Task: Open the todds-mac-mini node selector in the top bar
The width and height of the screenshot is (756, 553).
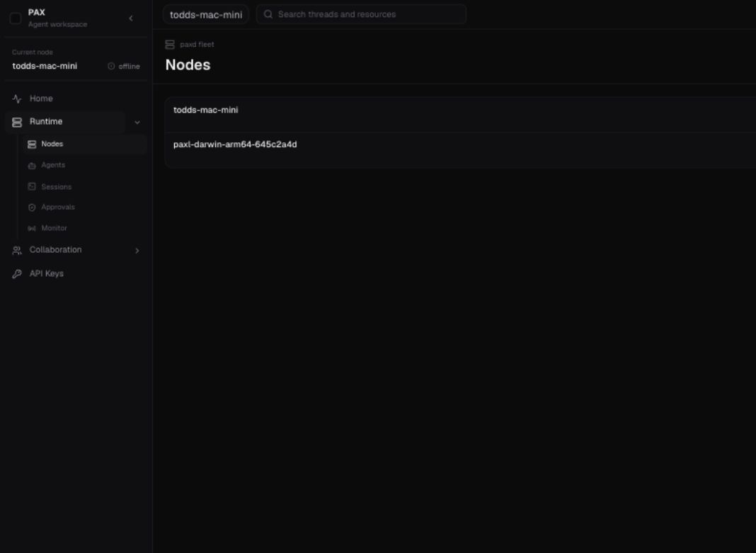Action: pos(206,14)
